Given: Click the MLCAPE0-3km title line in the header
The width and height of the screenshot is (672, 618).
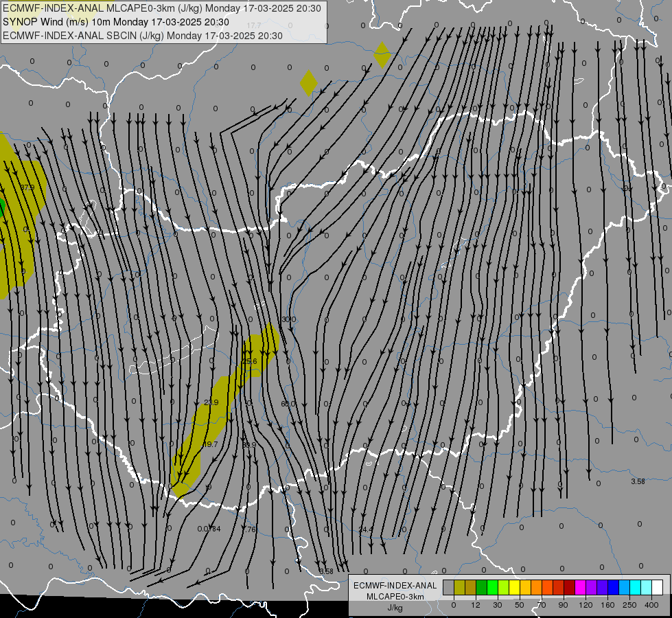Looking at the screenshot, I should pos(162,8).
